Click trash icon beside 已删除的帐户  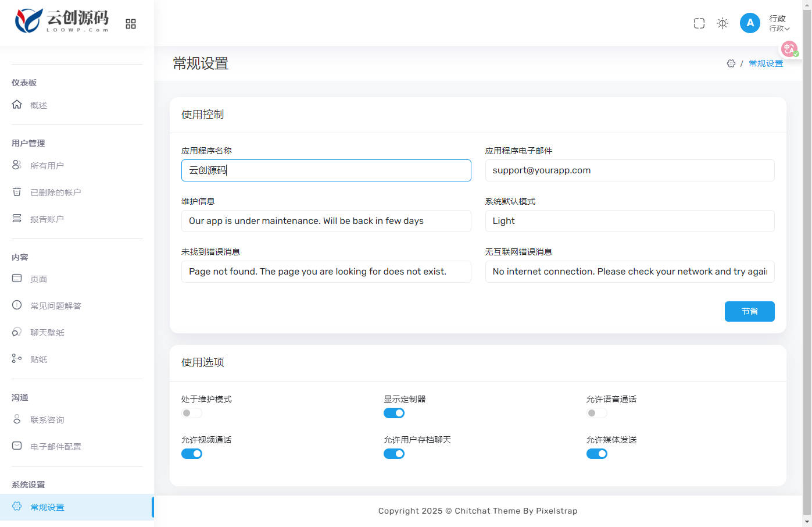pyautogui.click(x=17, y=192)
